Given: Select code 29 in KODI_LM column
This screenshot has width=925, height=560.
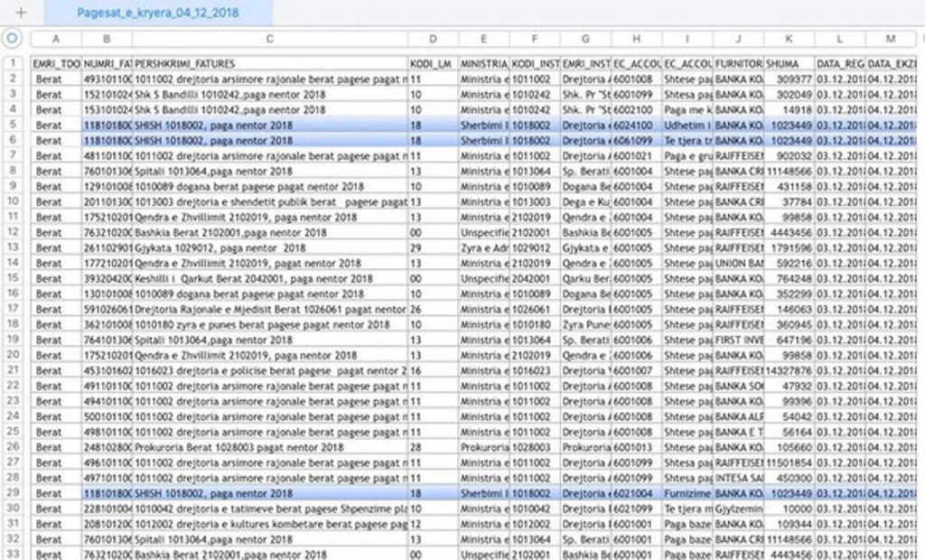Looking at the screenshot, I should coord(433,247).
